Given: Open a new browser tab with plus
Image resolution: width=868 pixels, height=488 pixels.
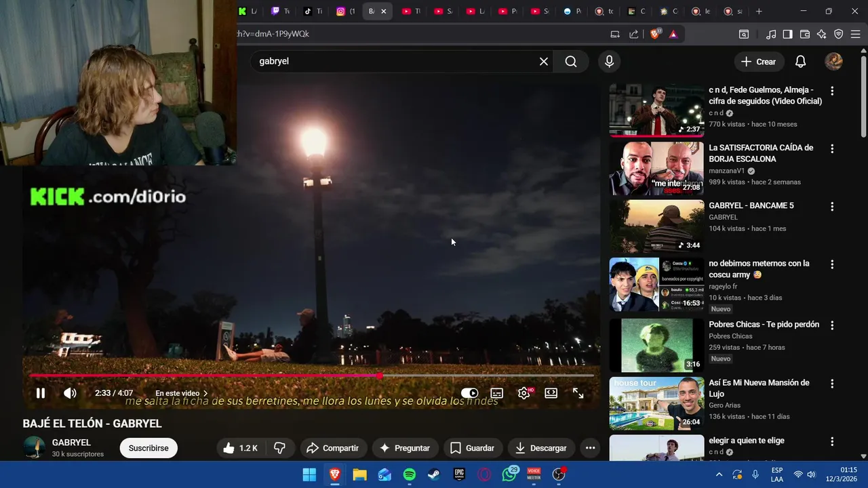Looking at the screenshot, I should [x=759, y=11].
